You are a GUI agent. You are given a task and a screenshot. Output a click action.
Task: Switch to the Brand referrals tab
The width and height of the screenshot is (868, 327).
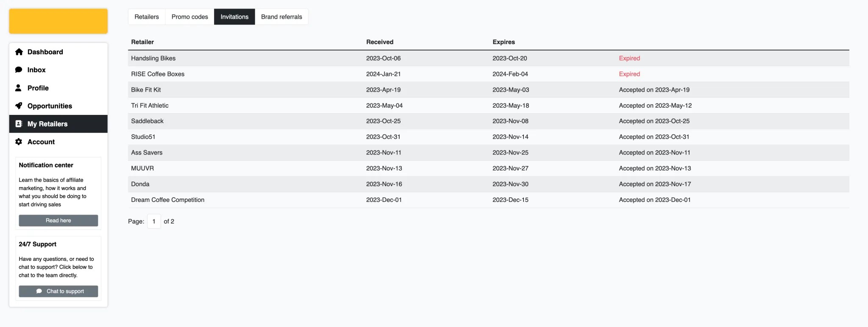pos(281,17)
